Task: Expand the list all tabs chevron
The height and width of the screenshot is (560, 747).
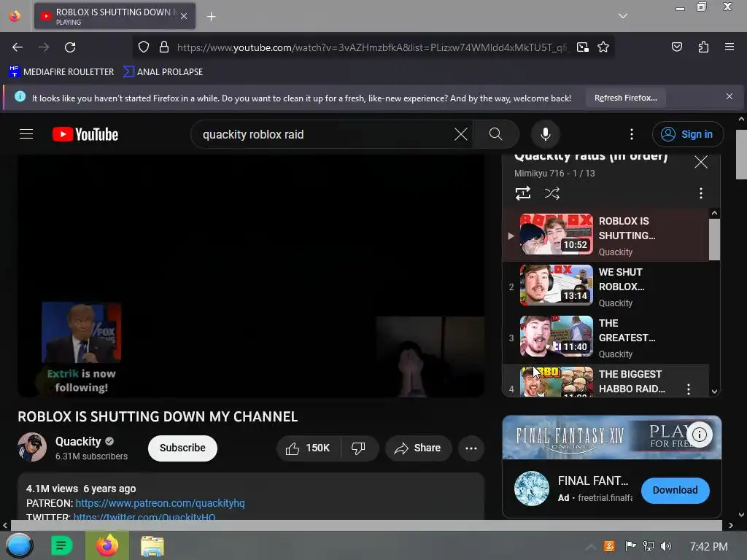Action: [622, 16]
